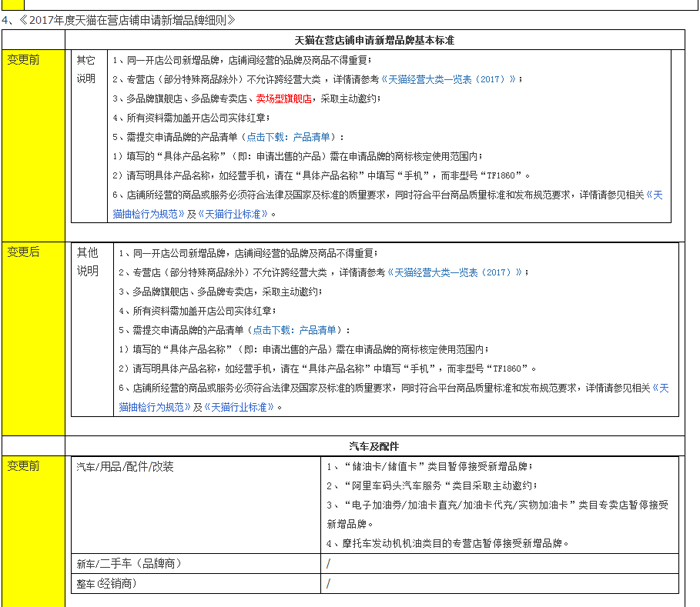Click line 4、所有资料需加盖开店公司实体红章 in 变更后
The width and height of the screenshot is (700, 607).
[197, 311]
